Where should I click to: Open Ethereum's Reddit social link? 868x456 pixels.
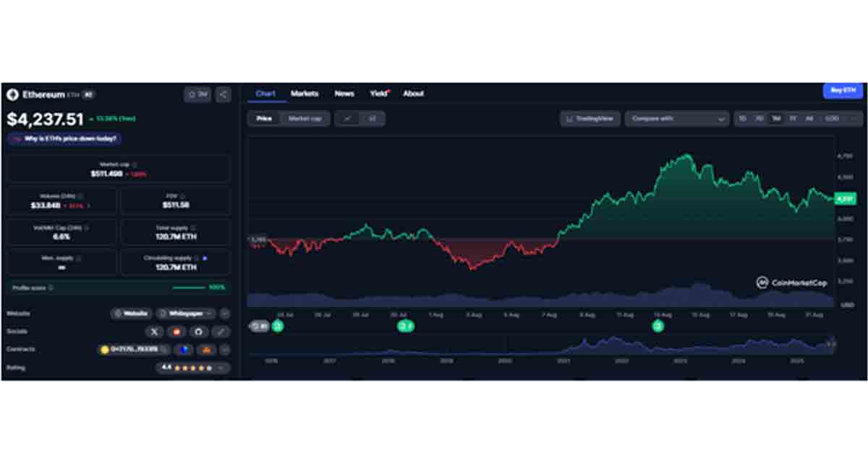pyautogui.click(x=176, y=332)
